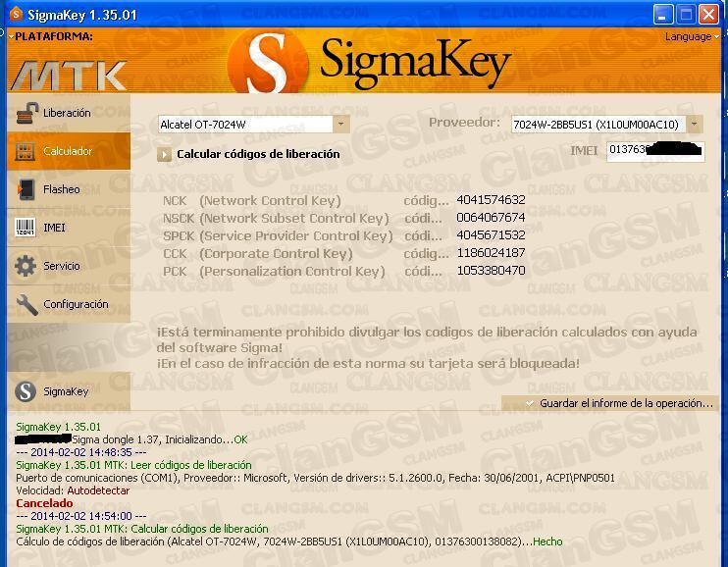Click the NSCK (Network Subset Control Key) label
The image size is (728, 567).
tap(276, 218)
